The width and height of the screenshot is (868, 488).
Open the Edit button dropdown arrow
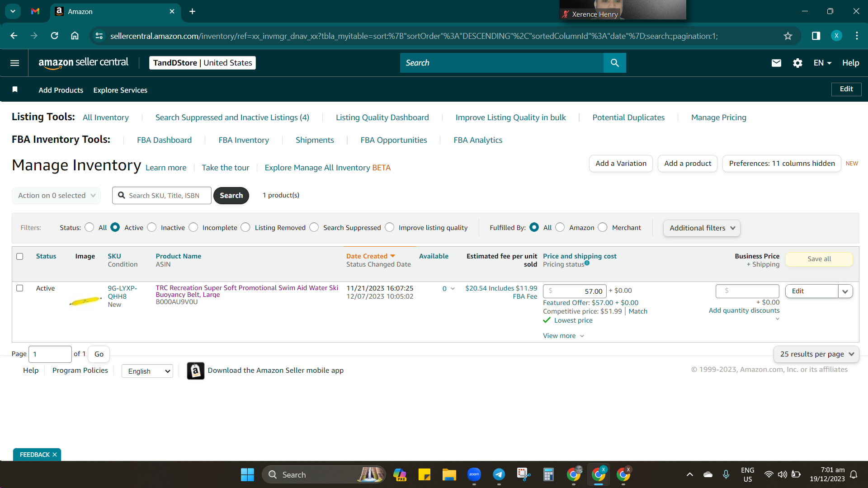click(845, 291)
